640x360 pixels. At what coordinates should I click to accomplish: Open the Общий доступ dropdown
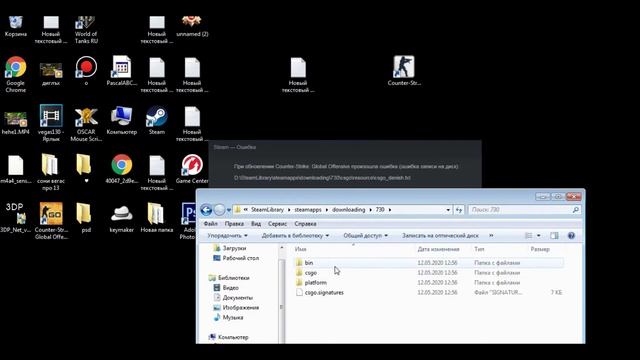click(365, 236)
